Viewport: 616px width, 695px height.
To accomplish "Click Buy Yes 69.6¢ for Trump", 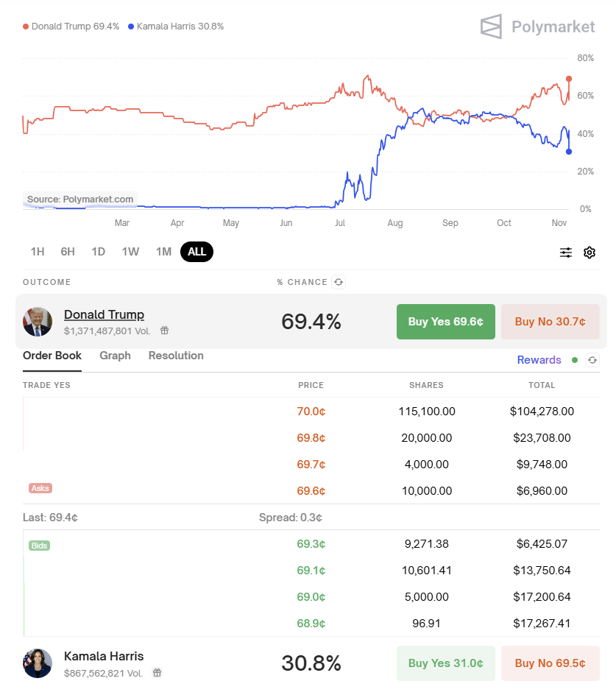I will [x=446, y=322].
